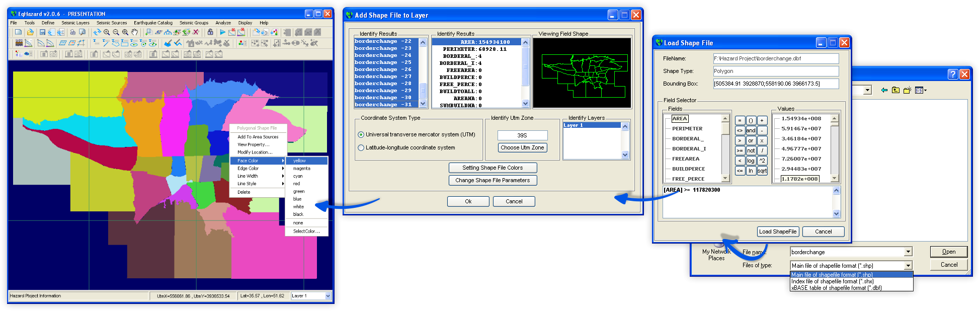Select Latitude-longitude coordinate system option
980x311 pixels.
(361, 148)
